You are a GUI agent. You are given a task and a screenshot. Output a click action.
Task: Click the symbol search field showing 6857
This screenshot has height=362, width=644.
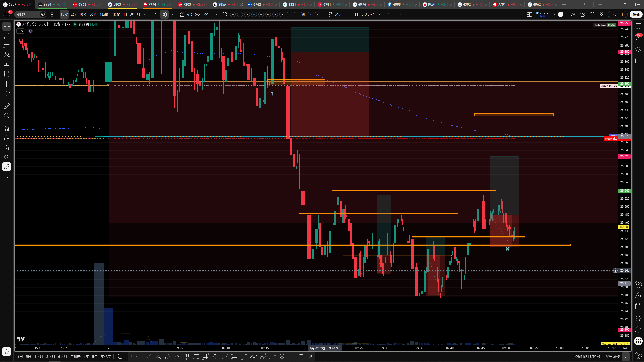pyautogui.click(x=27, y=14)
